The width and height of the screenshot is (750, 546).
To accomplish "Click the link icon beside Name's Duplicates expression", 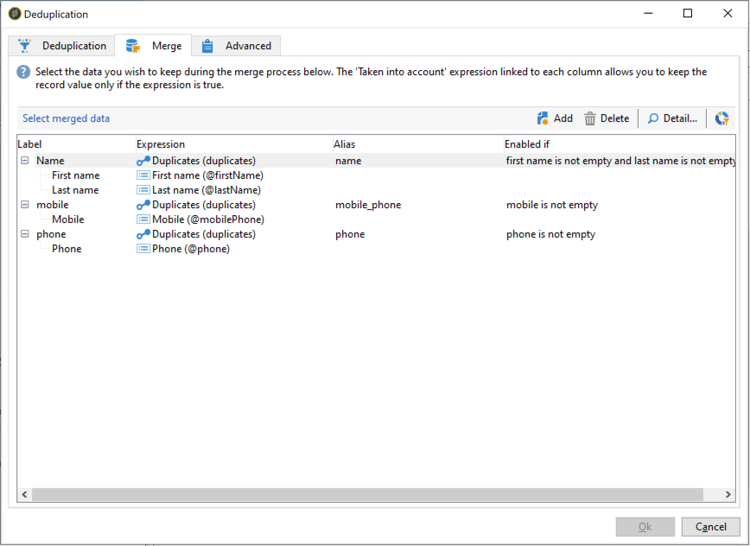I will tap(143, 161).
